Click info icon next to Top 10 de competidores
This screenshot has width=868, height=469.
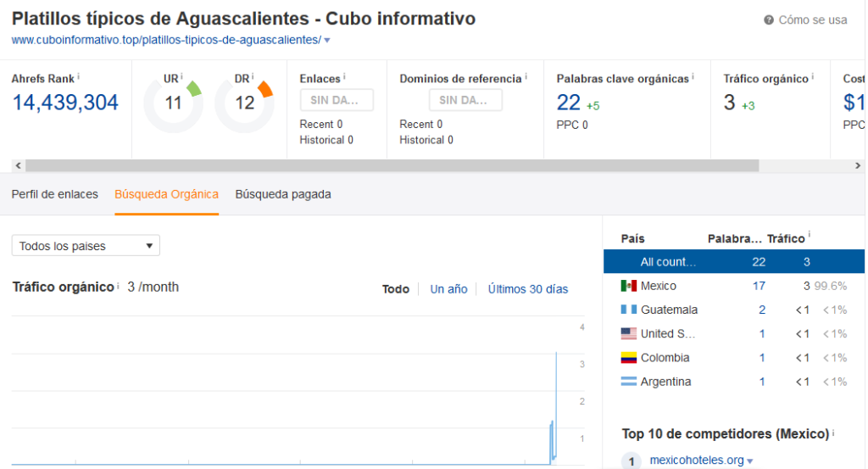[833, 432]
